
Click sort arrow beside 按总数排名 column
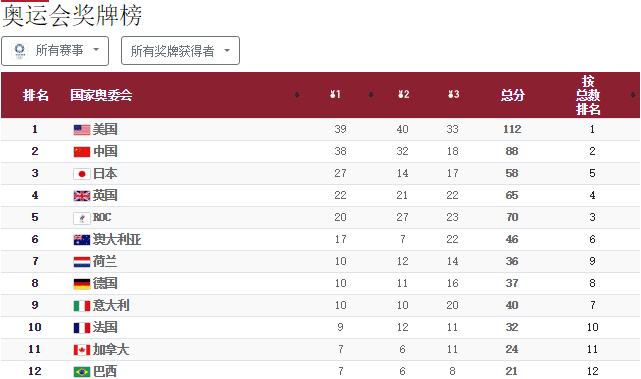coord(633,95)
